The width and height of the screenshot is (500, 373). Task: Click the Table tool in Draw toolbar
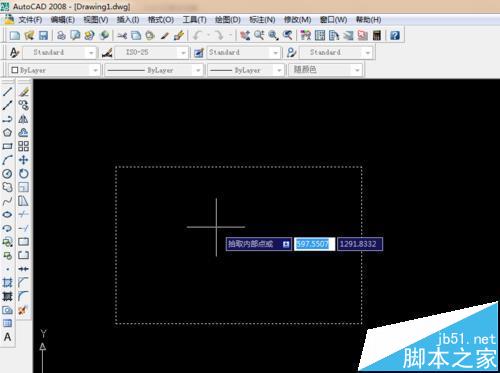7,323
